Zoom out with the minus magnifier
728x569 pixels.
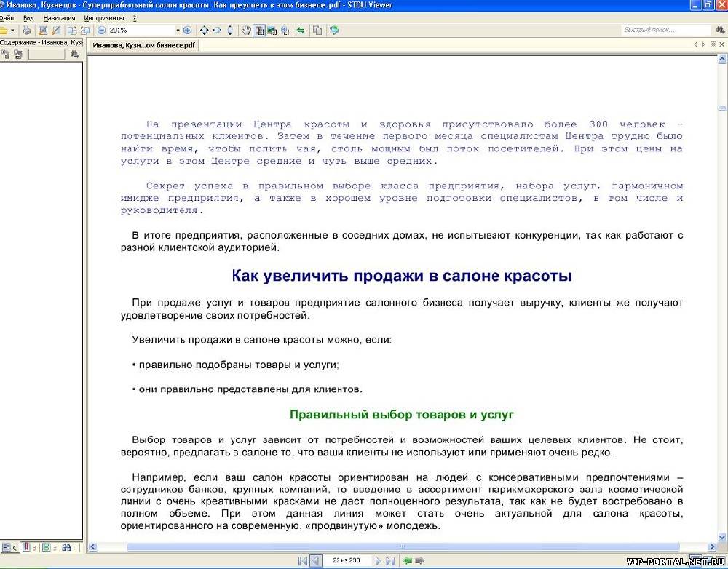(x=102, y=30)
